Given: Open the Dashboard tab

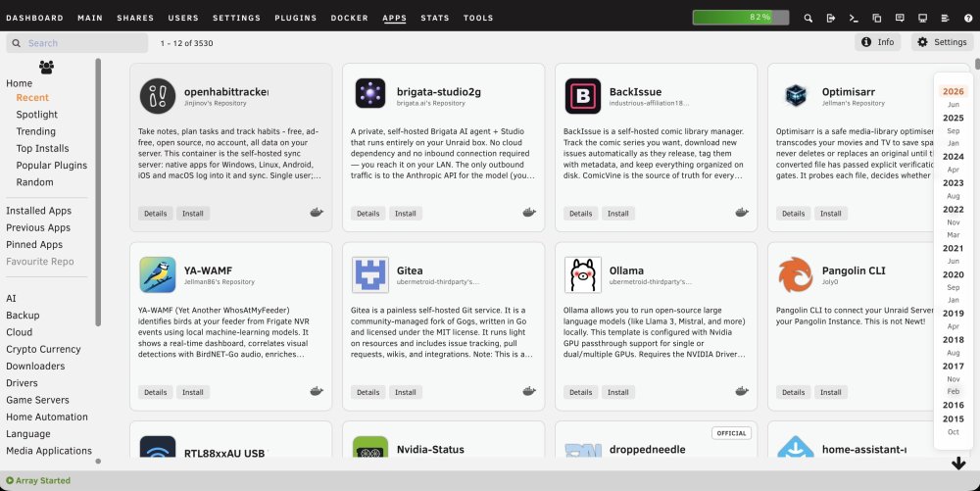Looking at the screenshot, I should [34, 18].
